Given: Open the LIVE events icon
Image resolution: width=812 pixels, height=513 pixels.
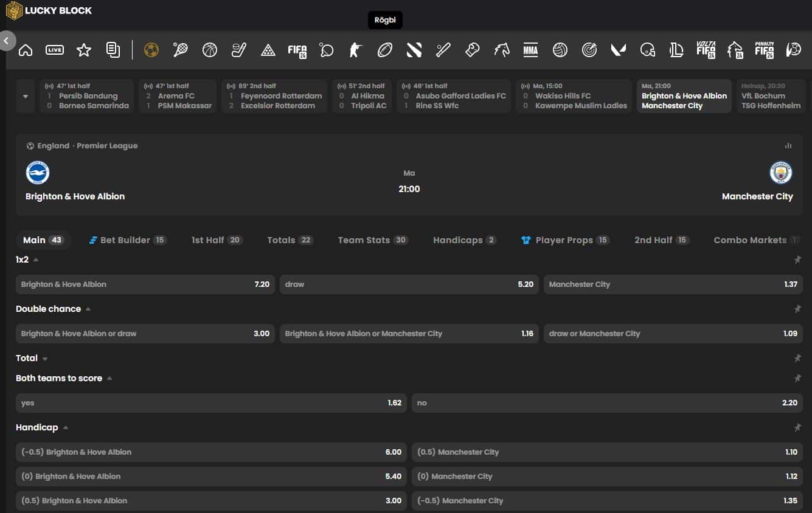Looking at the screenshot, I should pyautogui.click(x=55, y=50).
